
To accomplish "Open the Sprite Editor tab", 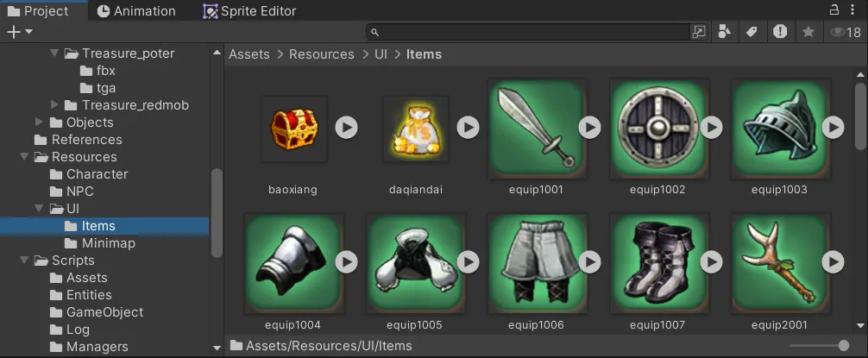I will point(249,11).
